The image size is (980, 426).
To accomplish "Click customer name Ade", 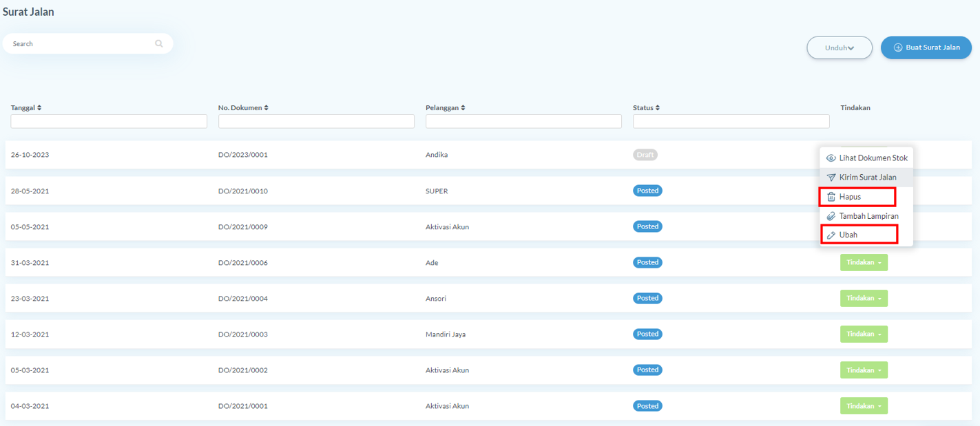I will pyautogui.click(x=432, y=263).
